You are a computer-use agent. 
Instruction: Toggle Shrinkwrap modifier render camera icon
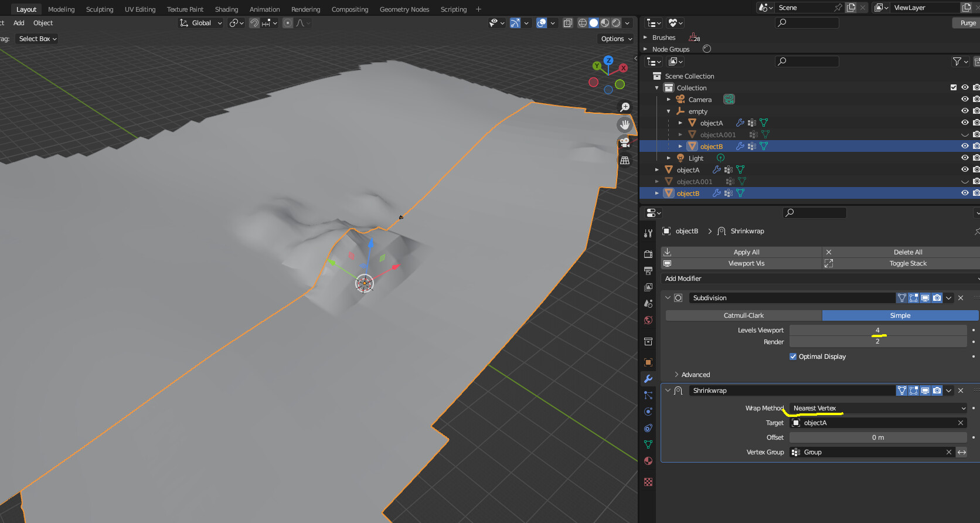937,390
